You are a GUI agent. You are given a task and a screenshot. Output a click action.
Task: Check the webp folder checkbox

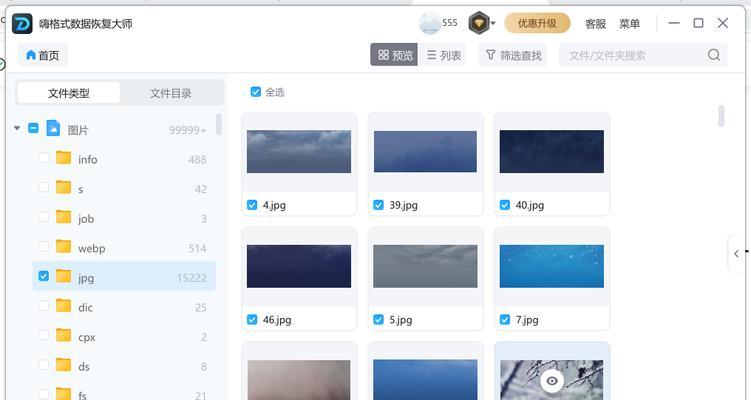[44, 247]
